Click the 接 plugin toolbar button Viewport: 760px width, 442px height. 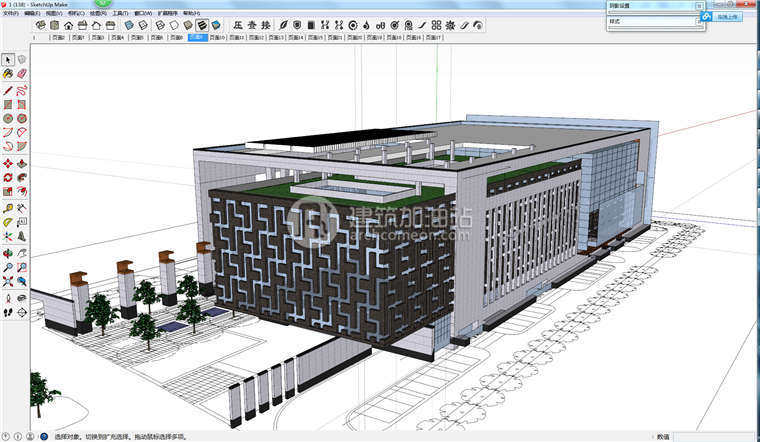tap(266, 25)
